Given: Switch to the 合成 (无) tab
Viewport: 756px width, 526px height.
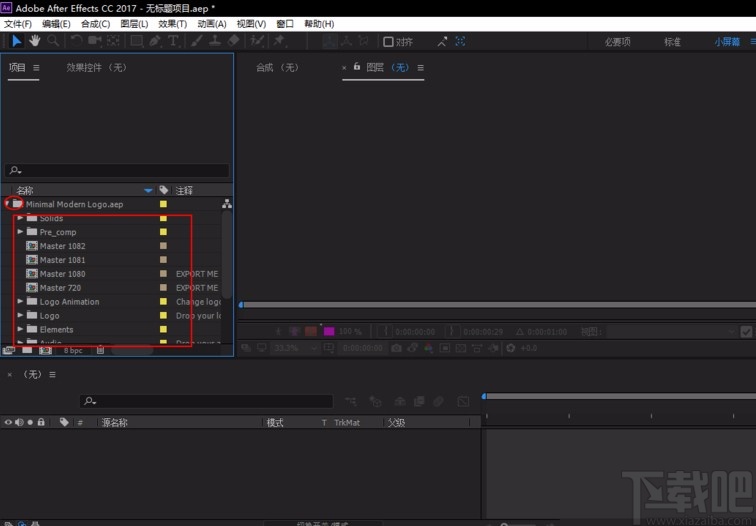Looking at the screenshot, I should point(277,67).
